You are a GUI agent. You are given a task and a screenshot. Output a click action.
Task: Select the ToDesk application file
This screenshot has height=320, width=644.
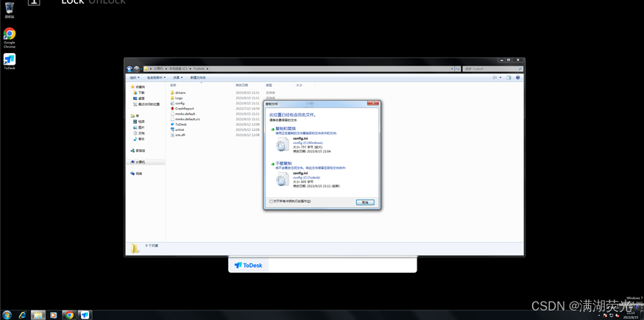[x=178, y=124]
